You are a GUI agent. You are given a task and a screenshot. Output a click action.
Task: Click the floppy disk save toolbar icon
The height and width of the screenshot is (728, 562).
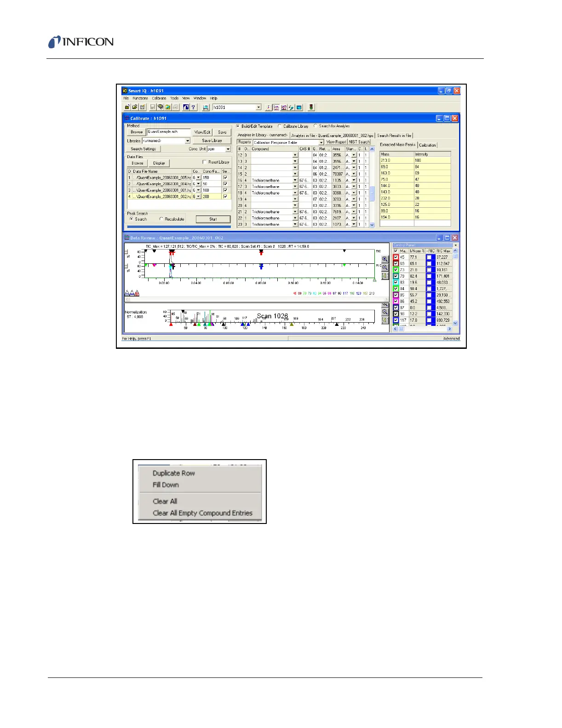[153, 107]
